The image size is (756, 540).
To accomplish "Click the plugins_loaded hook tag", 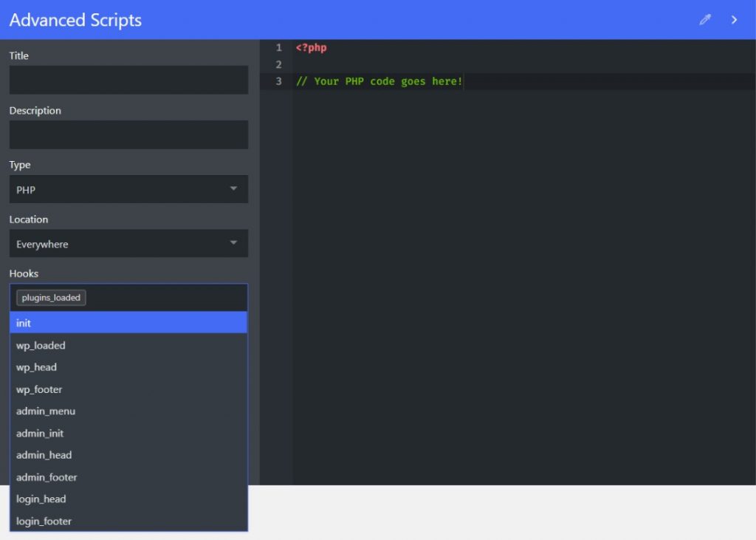I will [x=51, y=298].
